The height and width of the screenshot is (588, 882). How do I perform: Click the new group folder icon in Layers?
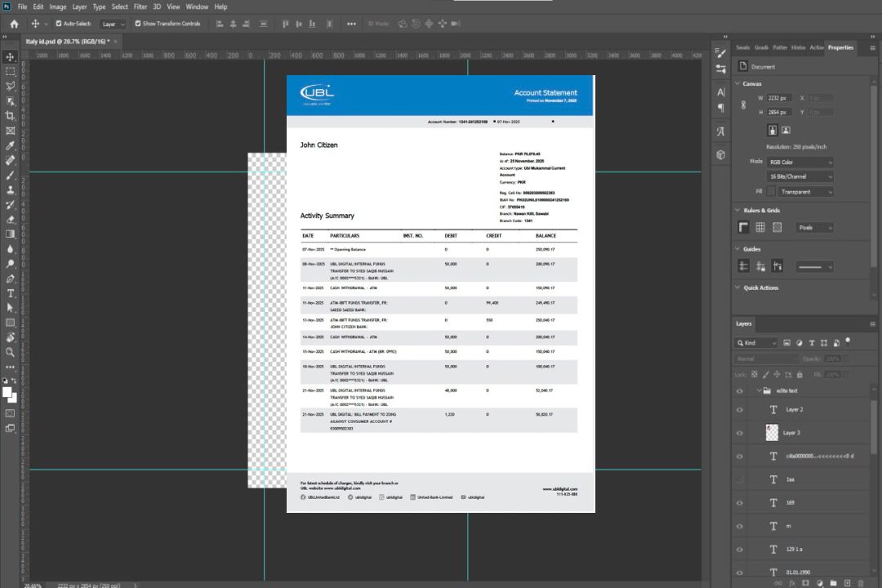pos(833,583)
